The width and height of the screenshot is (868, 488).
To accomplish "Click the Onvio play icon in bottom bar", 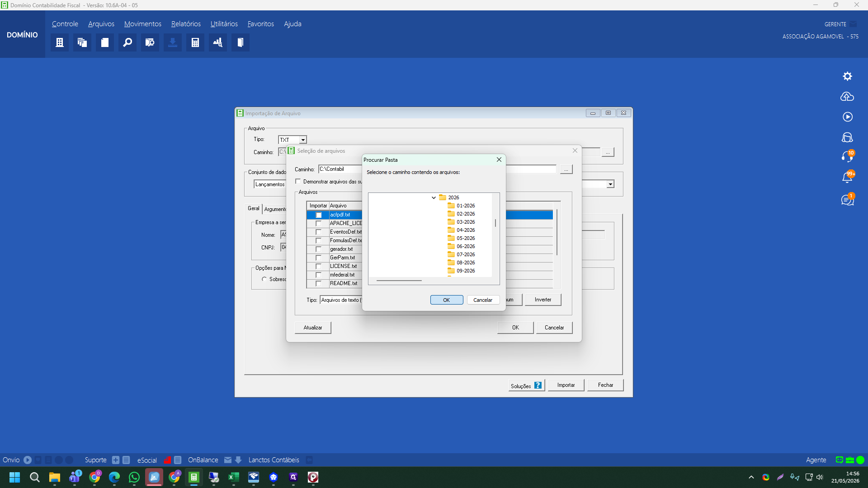I will click(28, 460).
